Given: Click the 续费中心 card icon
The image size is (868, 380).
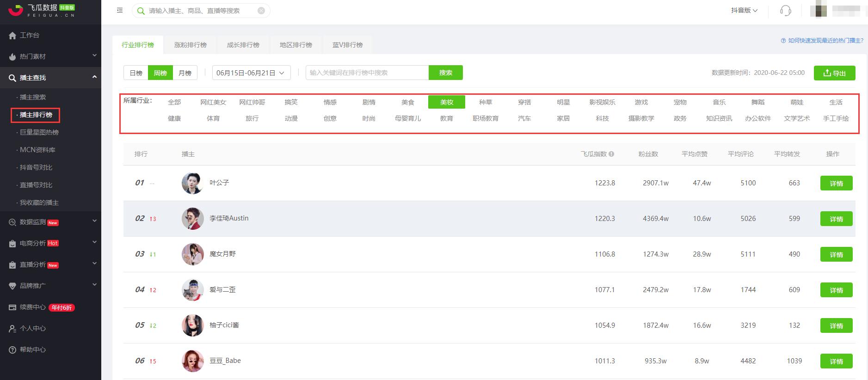Looking at the screenshot, I should 12,307.
